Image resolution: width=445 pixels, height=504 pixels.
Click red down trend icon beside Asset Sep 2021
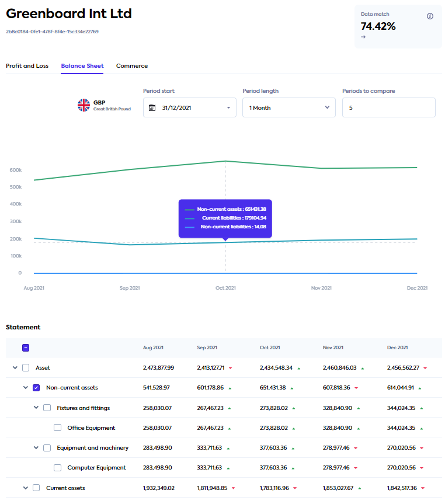coord(231,369)
